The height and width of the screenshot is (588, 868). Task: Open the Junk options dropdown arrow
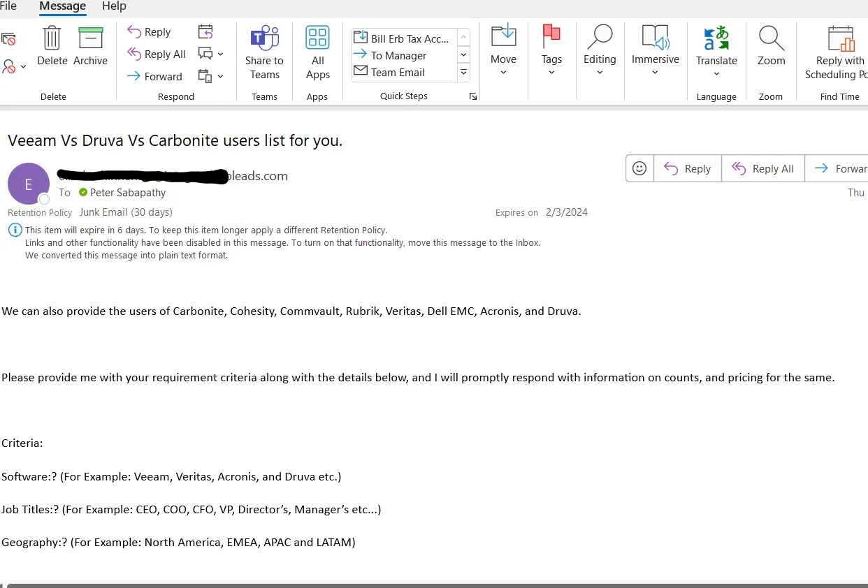point(23,67)
